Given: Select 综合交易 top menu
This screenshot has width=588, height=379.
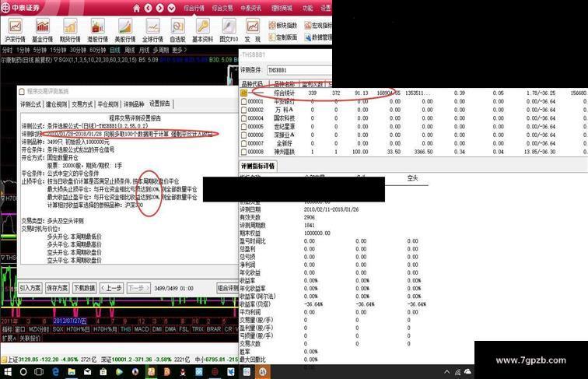Looking at the screenshot, I should pyautogui.click(x=222, y=8).
